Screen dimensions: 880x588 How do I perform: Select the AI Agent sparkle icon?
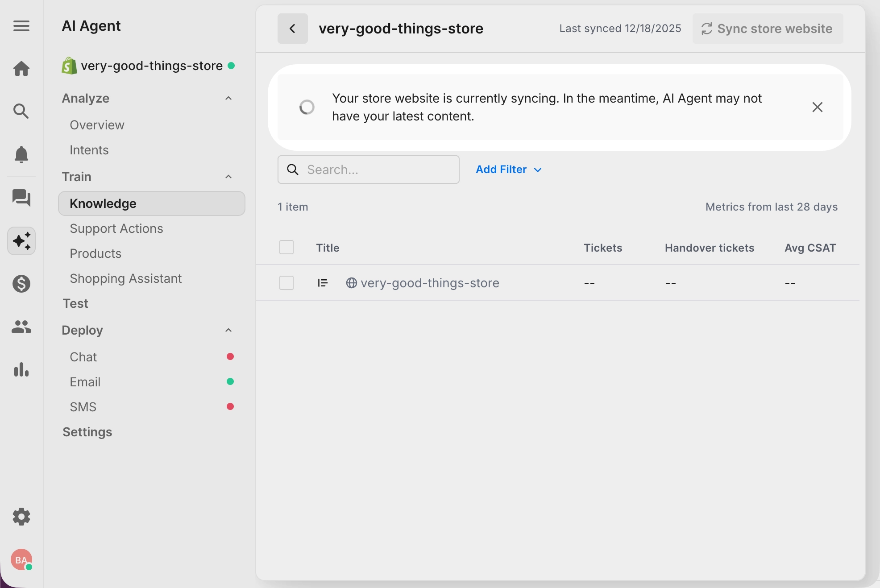[x=21, y=241]
